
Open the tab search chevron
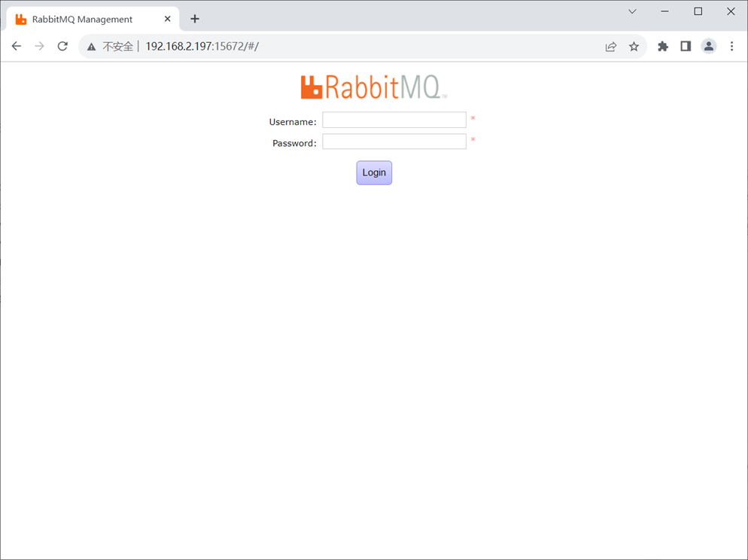click(633, 11)
